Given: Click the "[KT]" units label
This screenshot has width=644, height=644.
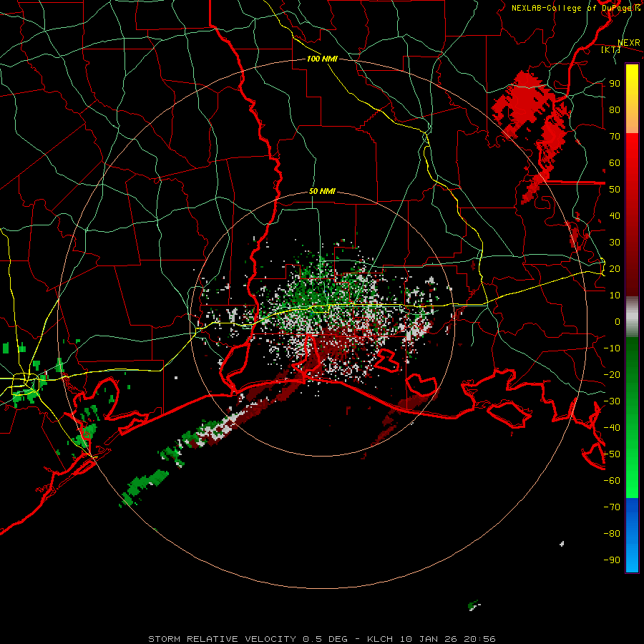Looking at the screenshot, I should (611, 50).
